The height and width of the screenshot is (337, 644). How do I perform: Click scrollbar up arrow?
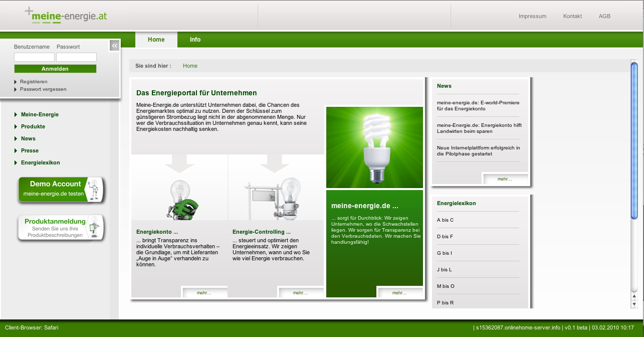coord(634,296)
